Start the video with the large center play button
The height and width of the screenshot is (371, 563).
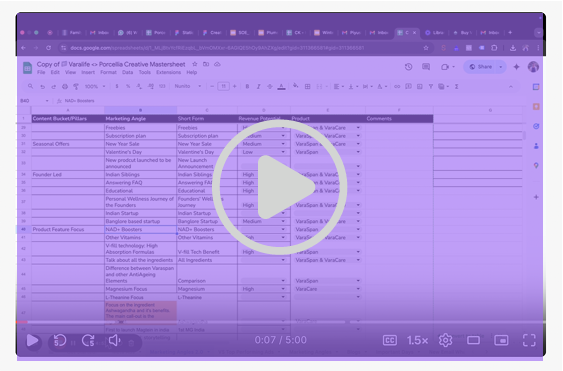click(x=280, y=187)
